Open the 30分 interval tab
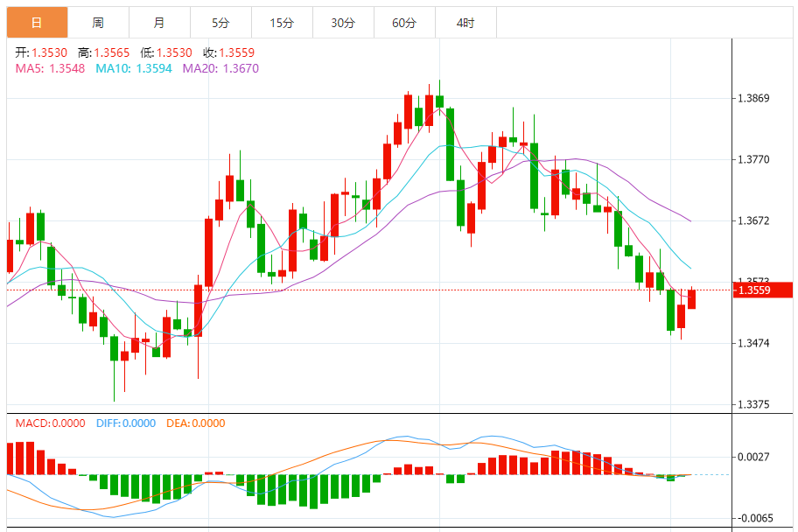The height and width of the screenshot is (532, 798). [x=343, y=23]
